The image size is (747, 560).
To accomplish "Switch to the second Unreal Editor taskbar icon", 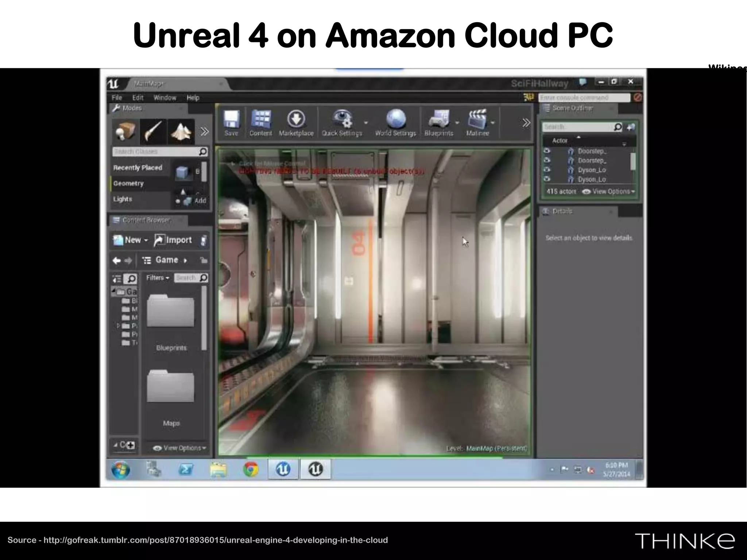I will (x=316, y=469).
